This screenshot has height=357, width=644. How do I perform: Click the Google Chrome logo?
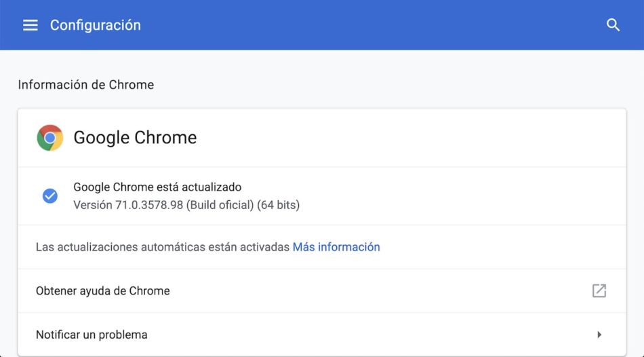pos(50,138)
